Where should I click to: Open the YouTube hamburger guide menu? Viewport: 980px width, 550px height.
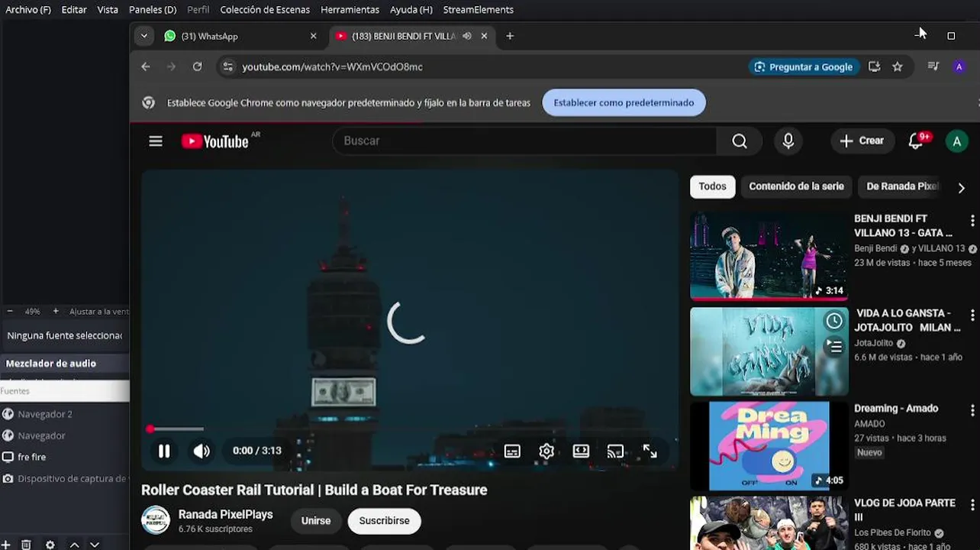156,141
